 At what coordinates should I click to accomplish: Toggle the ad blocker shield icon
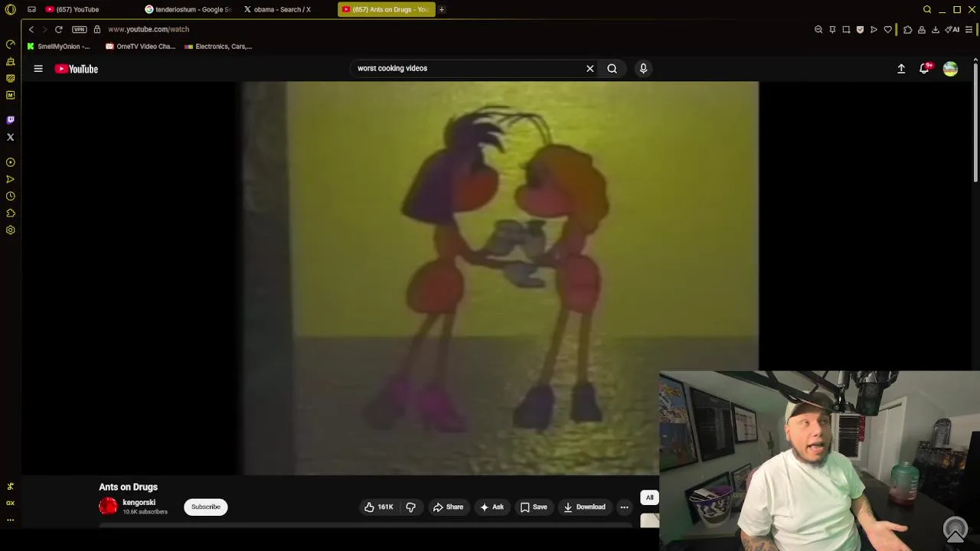860,29
